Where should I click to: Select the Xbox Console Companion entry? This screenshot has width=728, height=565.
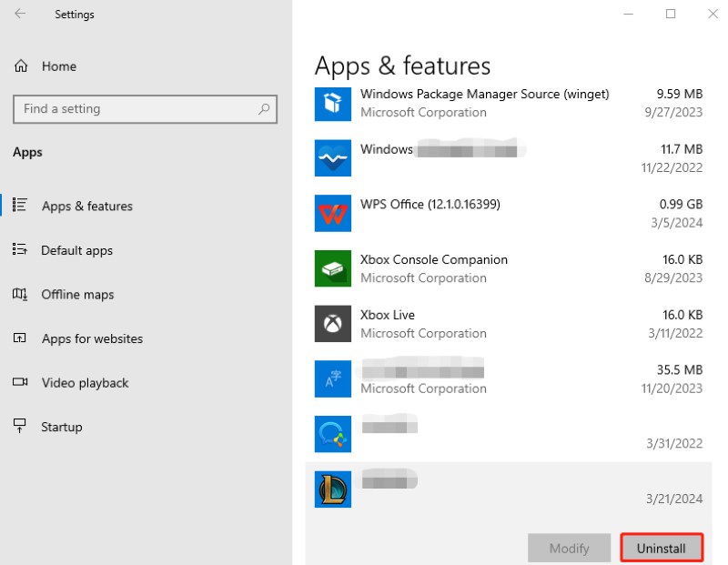click(x=509, y=268)
